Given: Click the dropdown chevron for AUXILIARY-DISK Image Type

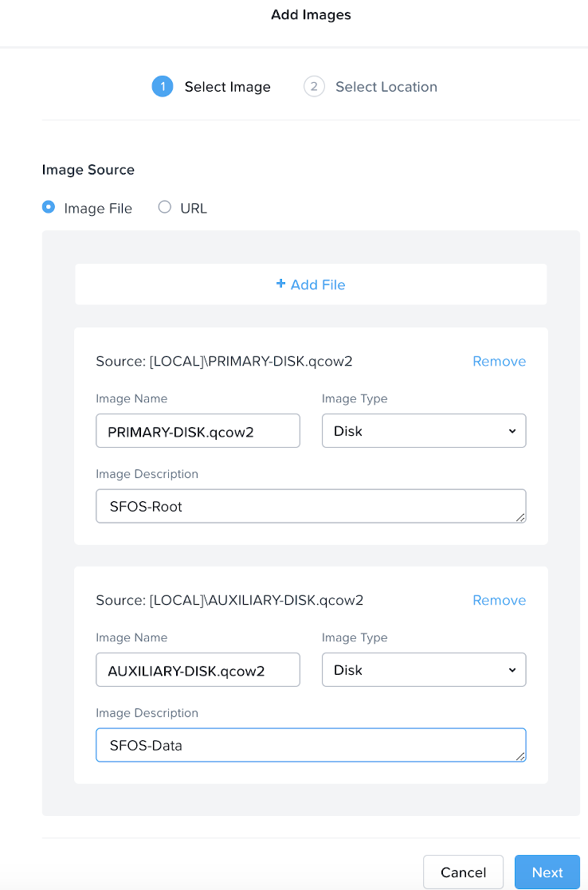Looking at the screenshot, I should 513,669.
